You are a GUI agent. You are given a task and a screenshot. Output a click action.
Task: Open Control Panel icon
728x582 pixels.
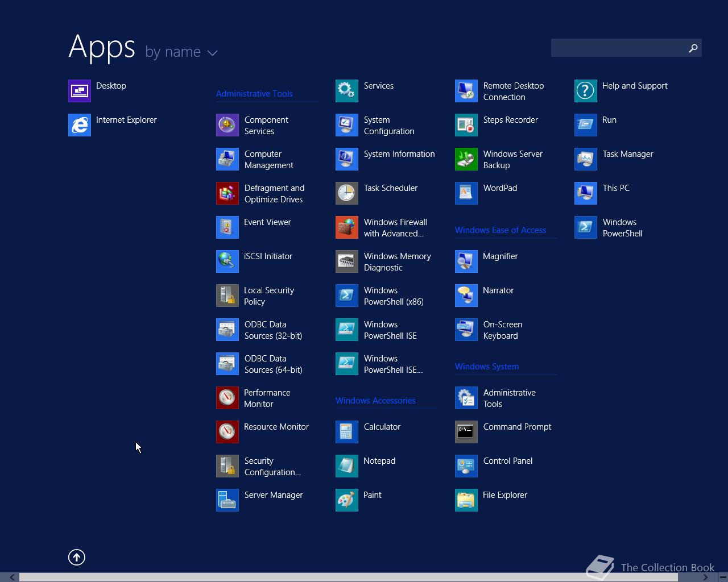466,466
